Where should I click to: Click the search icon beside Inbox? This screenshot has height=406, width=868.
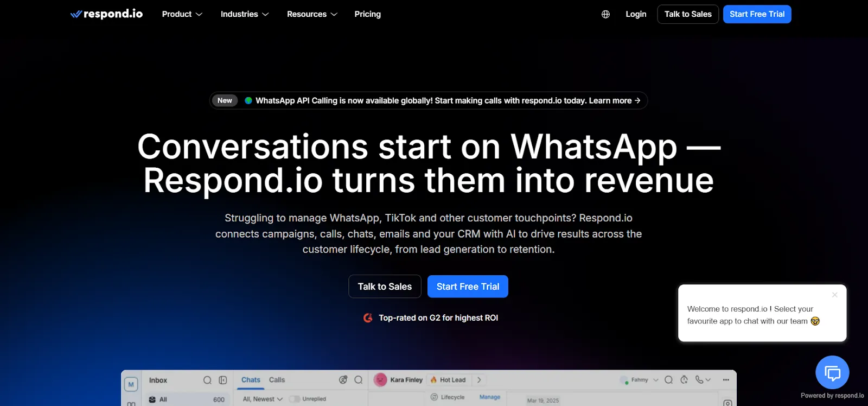click(x=207, y=380)
